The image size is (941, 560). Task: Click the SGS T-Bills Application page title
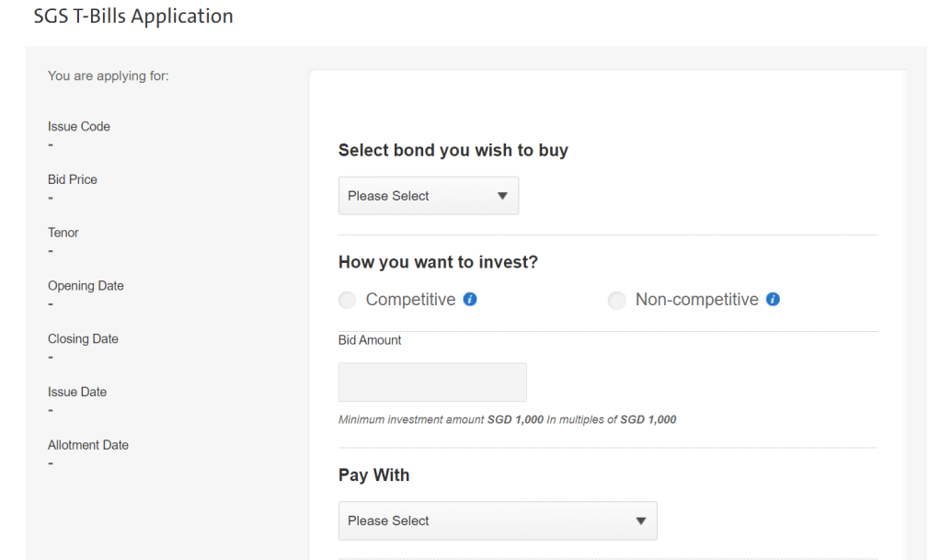tap(132, 16)
